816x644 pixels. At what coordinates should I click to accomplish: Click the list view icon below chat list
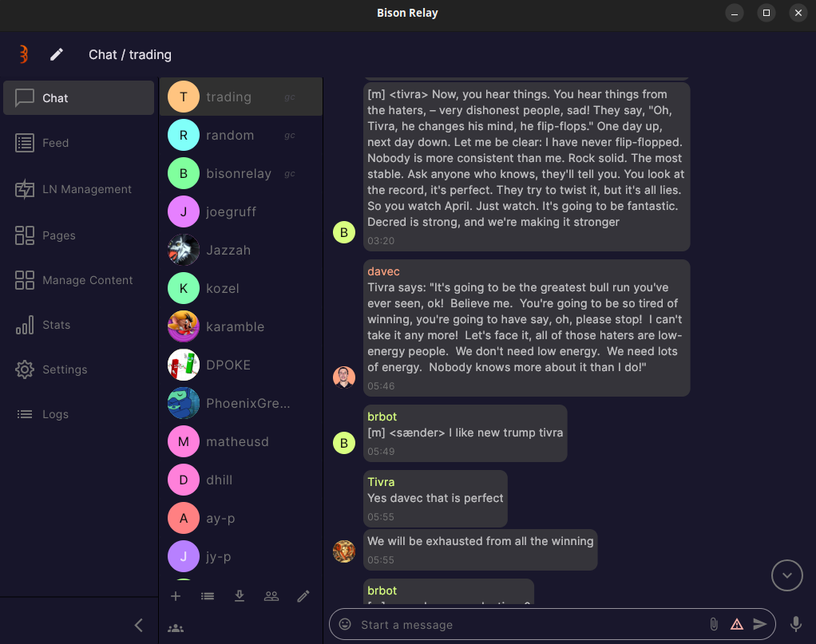[208, 596]
